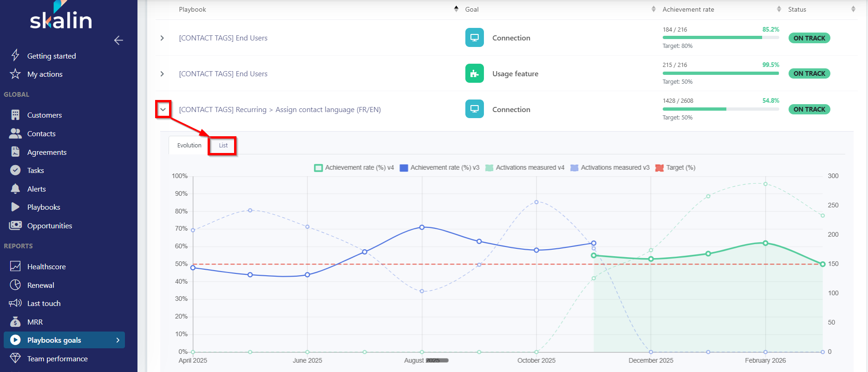Click the Usage feature puzzle icon

point(474,73)
